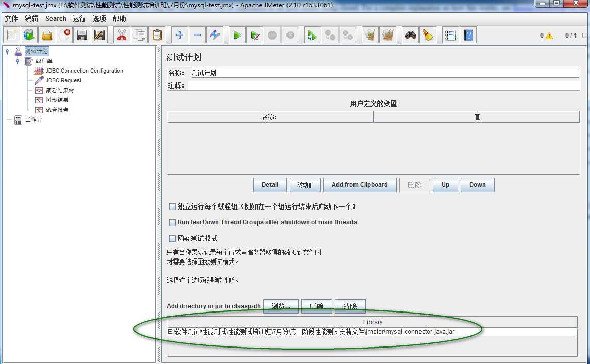This screenshot has width=590, height=364.
Task: Click 名称 column header in variables table
Action: (270, 117)
